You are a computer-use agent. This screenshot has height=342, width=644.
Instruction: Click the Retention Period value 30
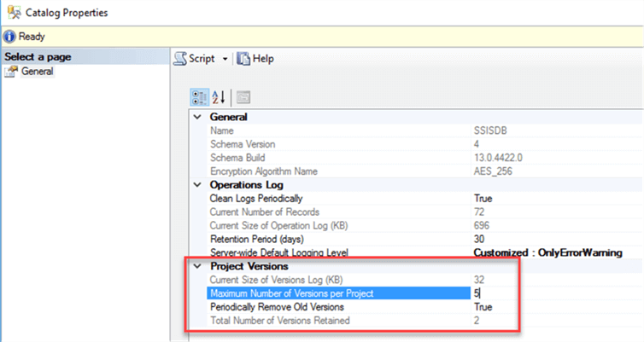click(x=478, y=239)
